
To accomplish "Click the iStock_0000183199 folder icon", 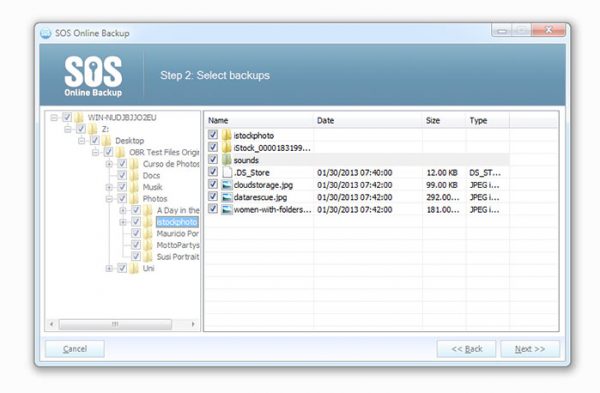I will (x=227, y=147).
